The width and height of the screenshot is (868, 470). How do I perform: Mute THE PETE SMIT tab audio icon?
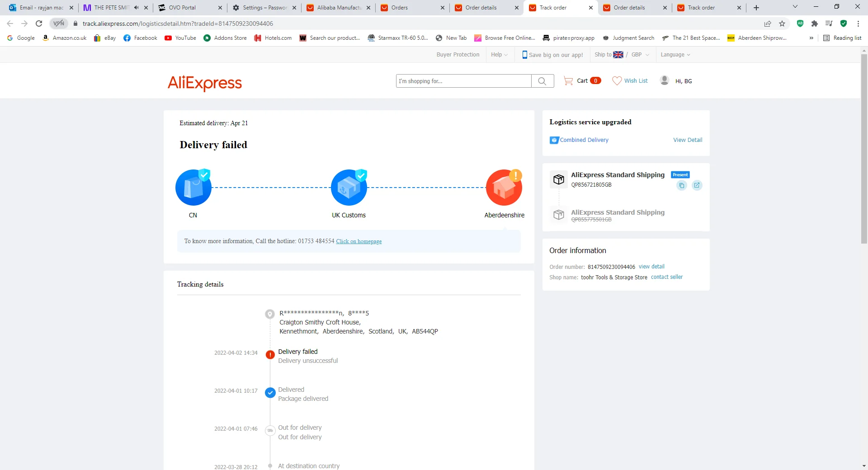pyautogui.click(x=136, y=8)
